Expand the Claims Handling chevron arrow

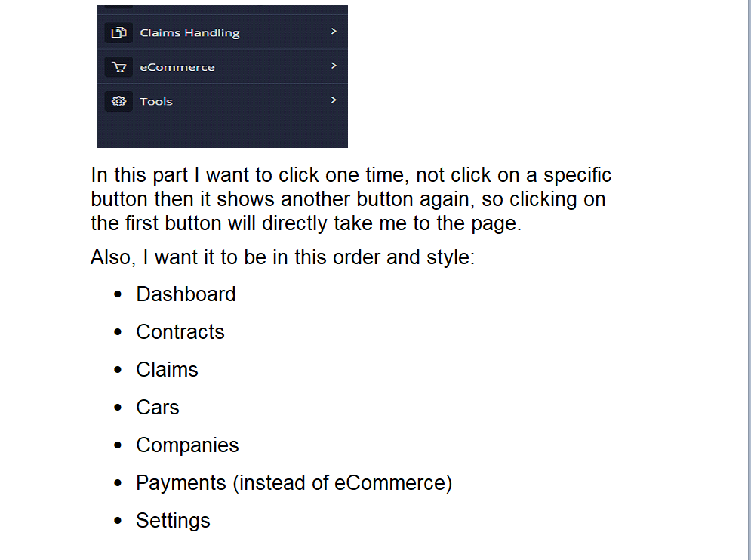pos(334,32)
